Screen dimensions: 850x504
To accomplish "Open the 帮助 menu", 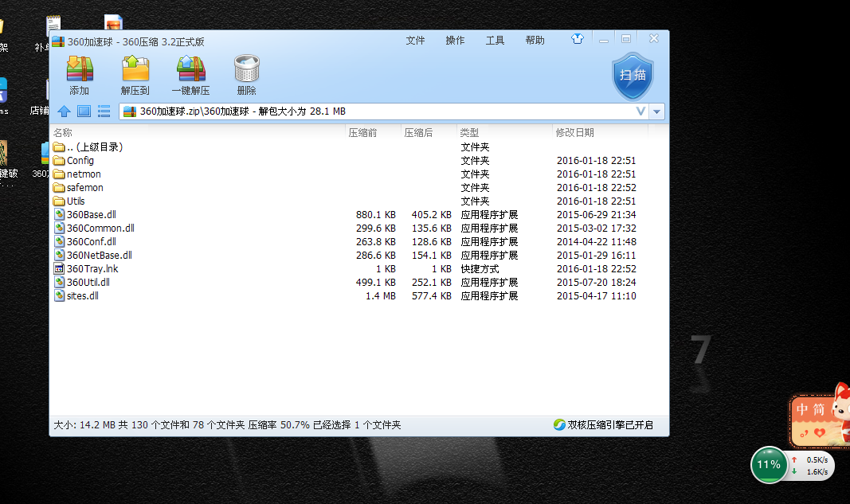I will tap(535, 41).
